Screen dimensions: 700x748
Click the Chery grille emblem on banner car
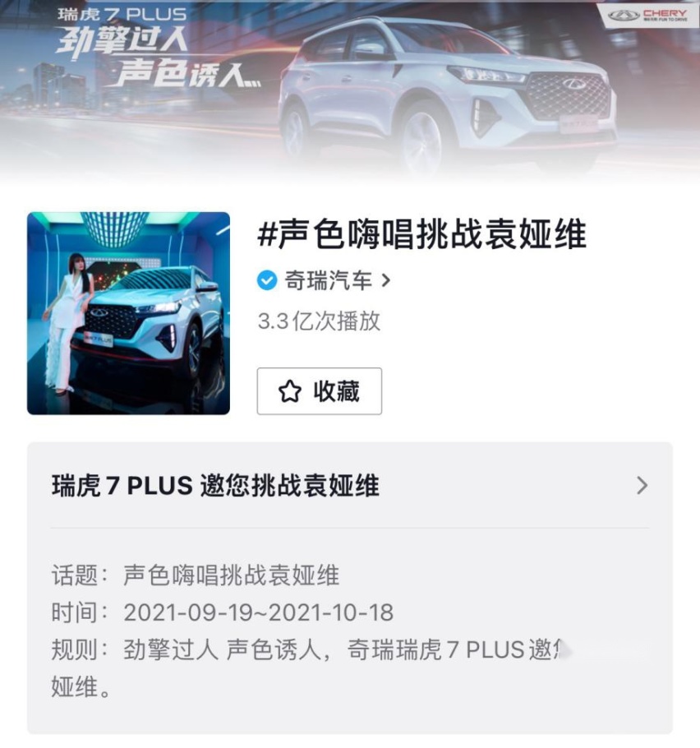coord(574,85)
